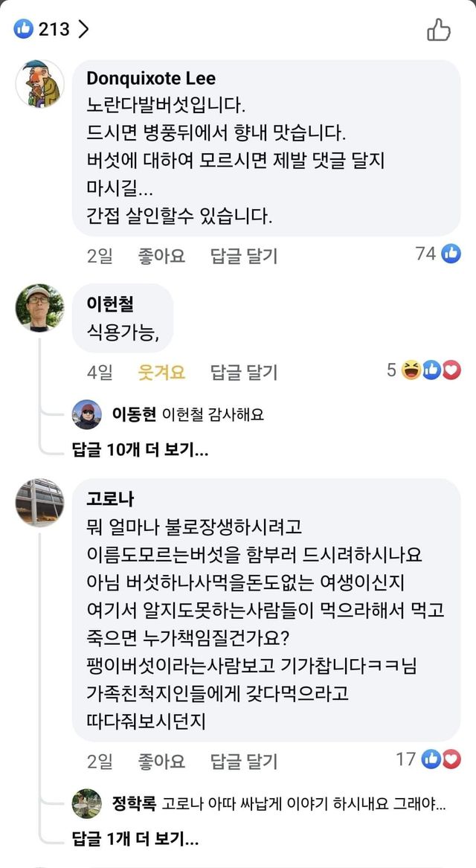Screen dimensions: 476x868
Task: Click the like reaction icon next to 74
Action: coord(451,254)
